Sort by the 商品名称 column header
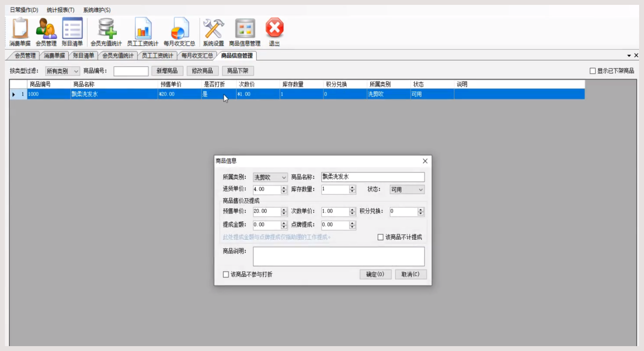 click(x=114, y=84)
